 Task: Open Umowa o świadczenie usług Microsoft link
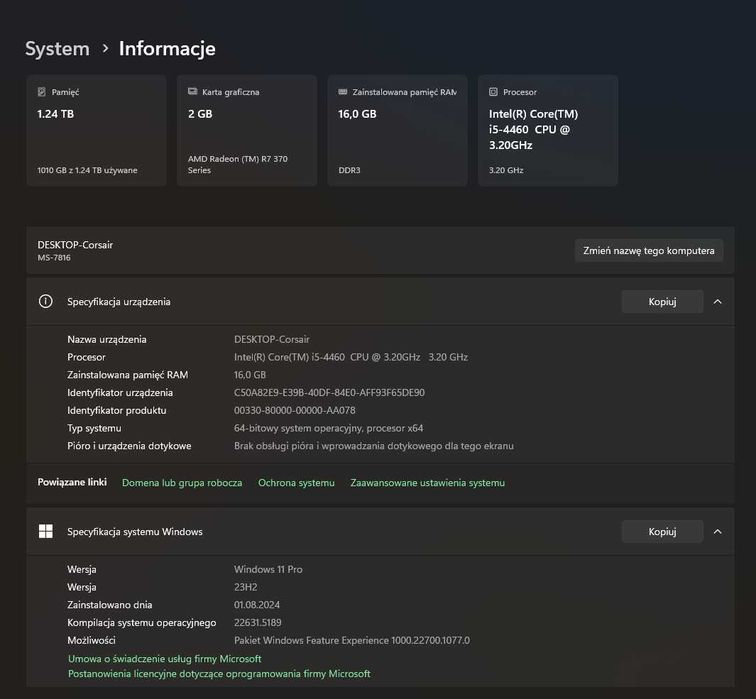(164, 659)
